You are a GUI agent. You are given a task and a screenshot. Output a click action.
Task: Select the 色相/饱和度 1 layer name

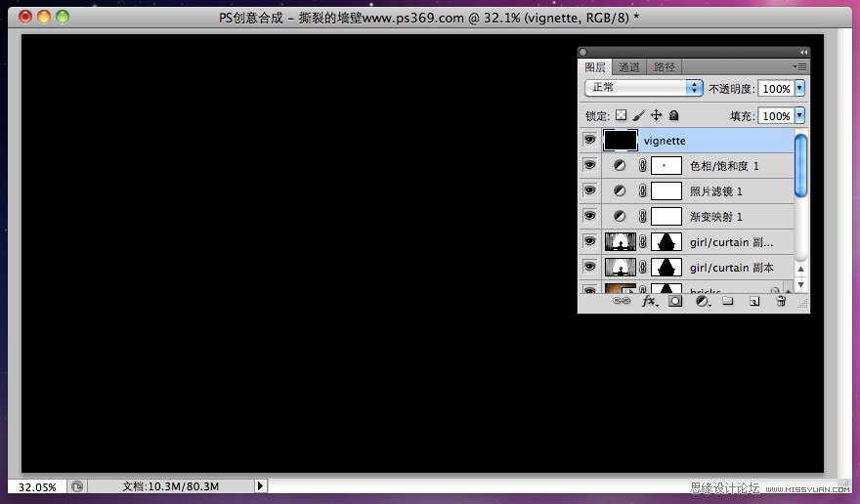(724, 166)
